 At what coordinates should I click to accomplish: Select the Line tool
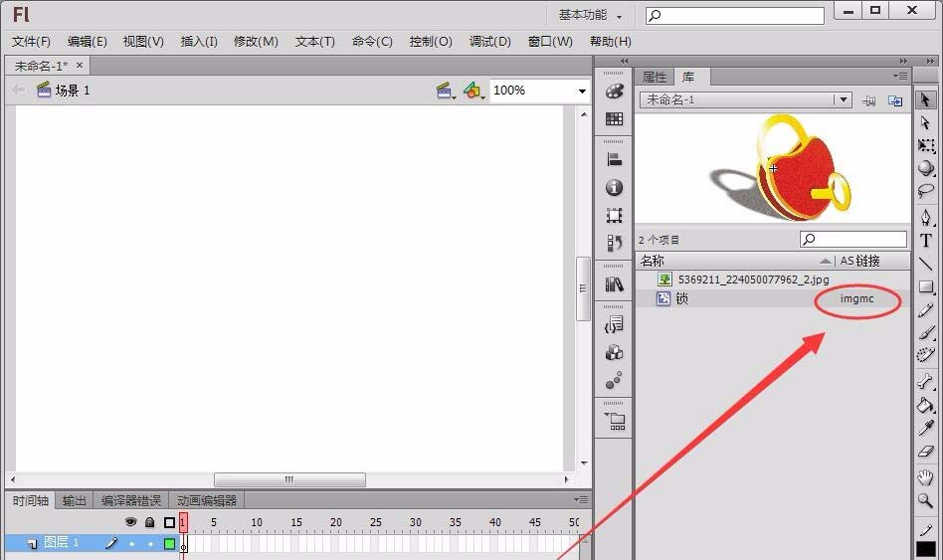925,264
